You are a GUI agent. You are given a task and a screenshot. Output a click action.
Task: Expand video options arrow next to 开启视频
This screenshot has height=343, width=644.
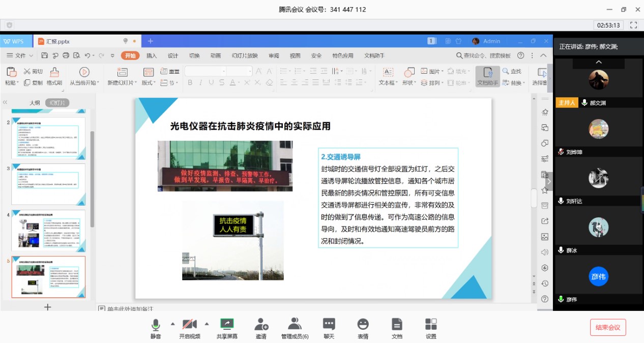pyautogui.click(x=207, y=324)
